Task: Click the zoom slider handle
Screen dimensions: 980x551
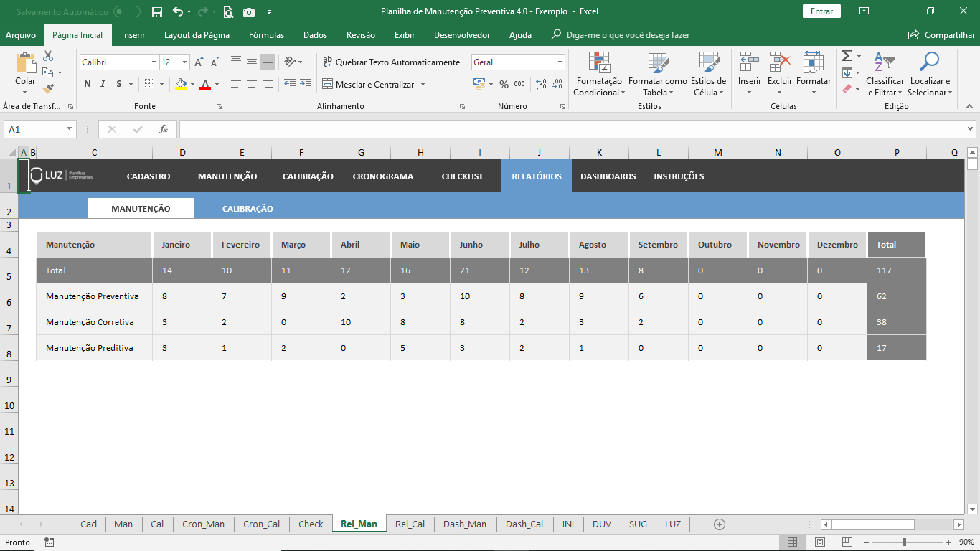Action: [904, 542]
